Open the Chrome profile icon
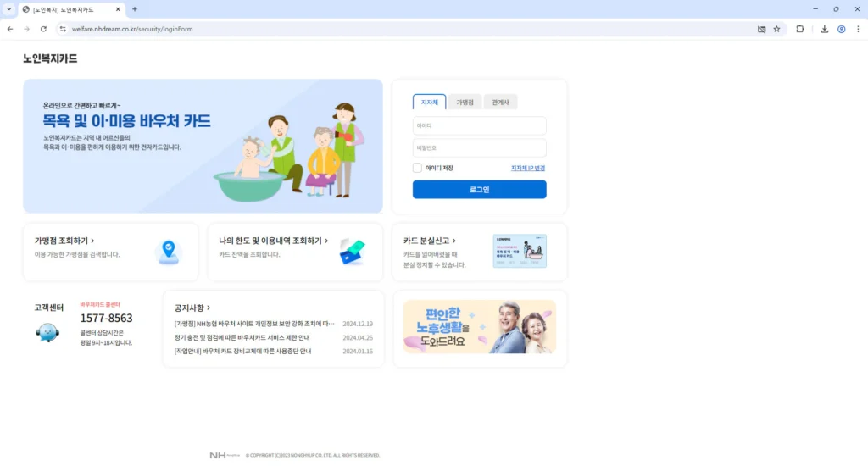This screenshot has width=868, height=466. point(842,29)
